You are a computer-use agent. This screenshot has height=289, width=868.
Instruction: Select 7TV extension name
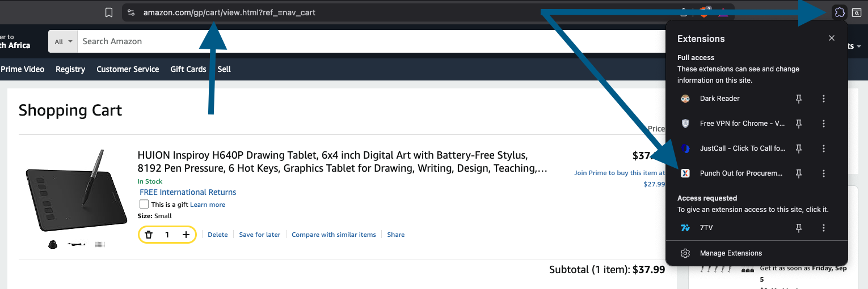pyautogui.click(x=706, y=228)
